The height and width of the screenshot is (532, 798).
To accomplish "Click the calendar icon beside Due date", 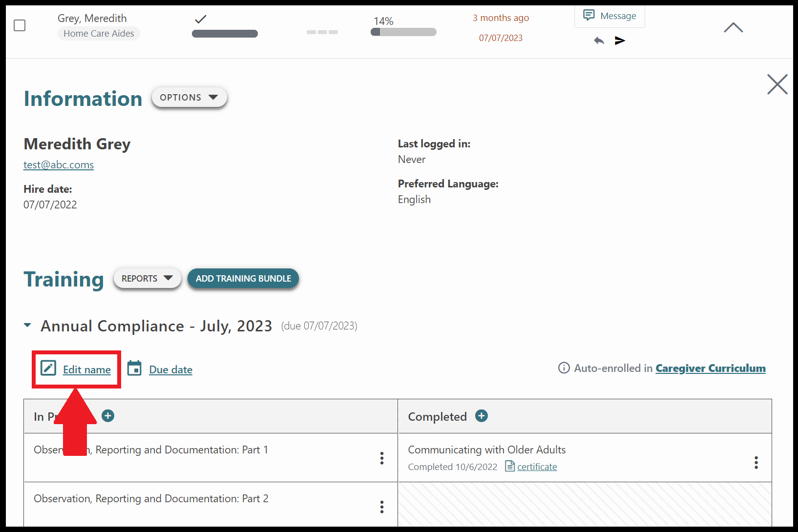I will pos(134,368).
